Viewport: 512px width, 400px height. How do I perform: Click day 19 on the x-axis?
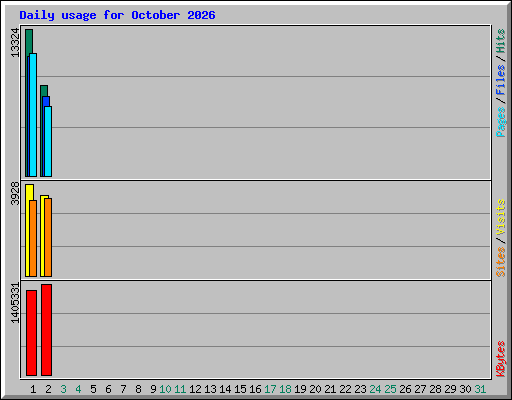pyautogui.click(x=300, y=389)
